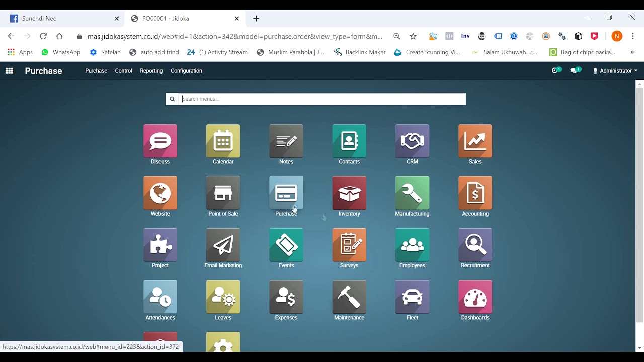Open the Point of Sale app
This screenshot has width=644, height=362.
pos(223,193)
